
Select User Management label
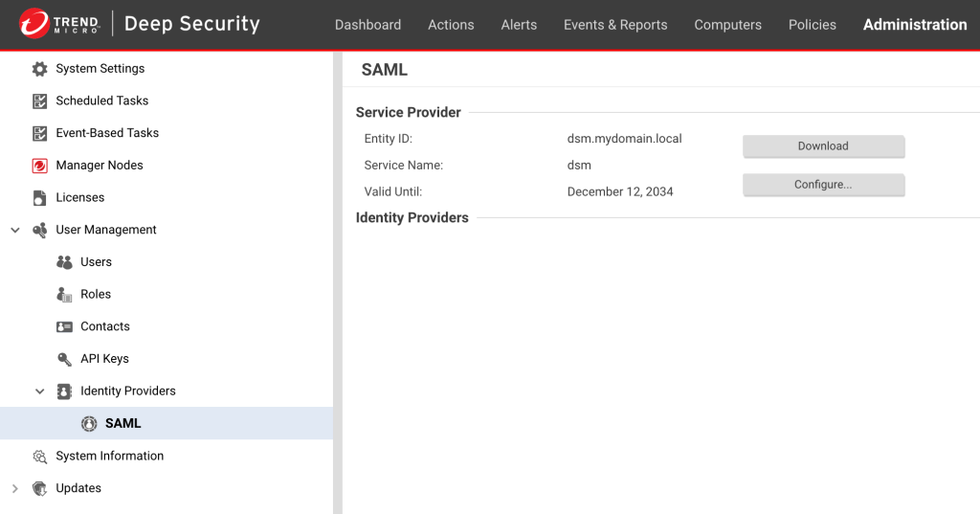105,230
